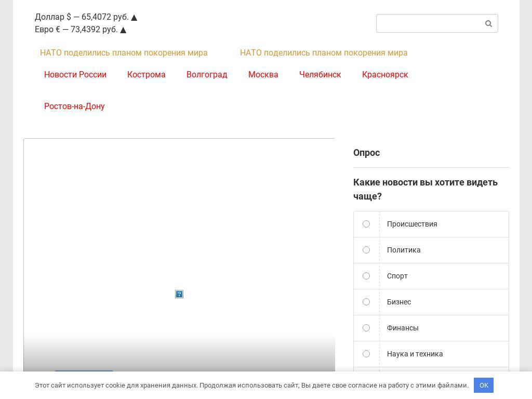This screenshot has height=399, width=532.
Task: Open first НАТО поделились планом headline
Action: click(x=124, y=53)
